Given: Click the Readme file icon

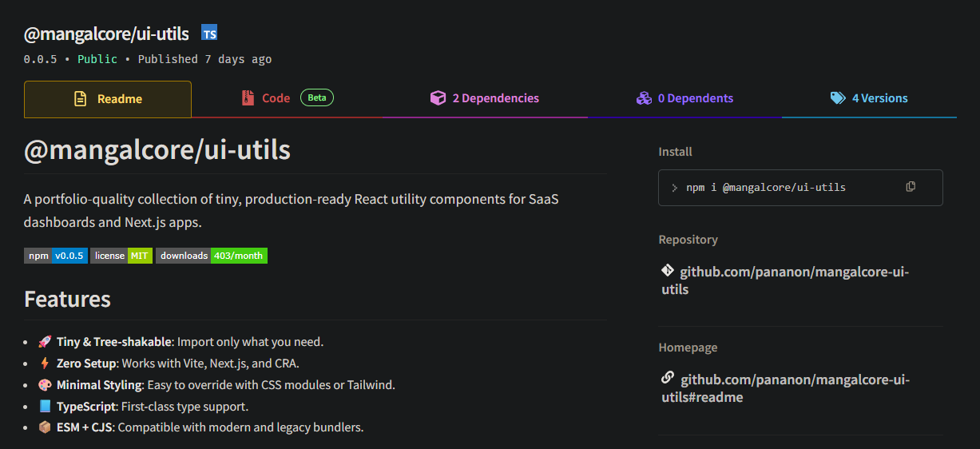Looking at the screenshot, I should (80, 99).
